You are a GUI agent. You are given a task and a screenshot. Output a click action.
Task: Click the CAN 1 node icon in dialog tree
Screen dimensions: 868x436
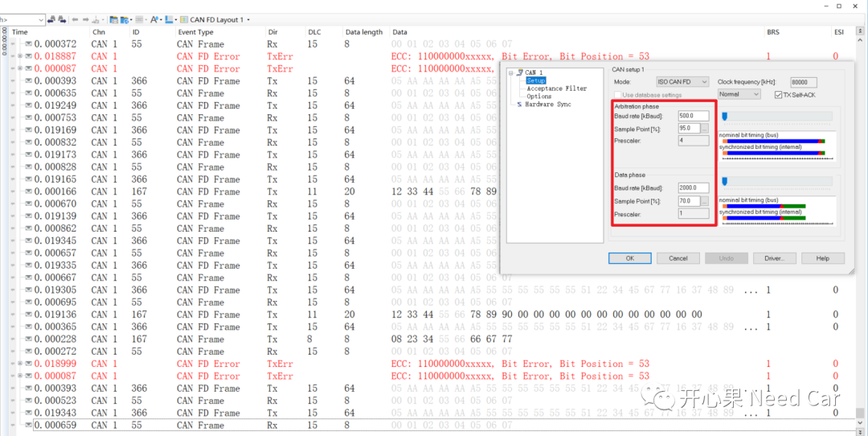pos(520,72)
